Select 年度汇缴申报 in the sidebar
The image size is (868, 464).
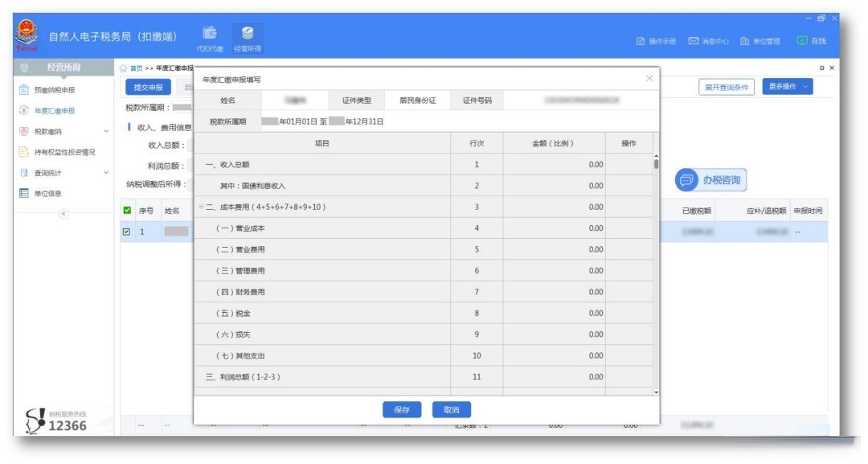point(55,111)
